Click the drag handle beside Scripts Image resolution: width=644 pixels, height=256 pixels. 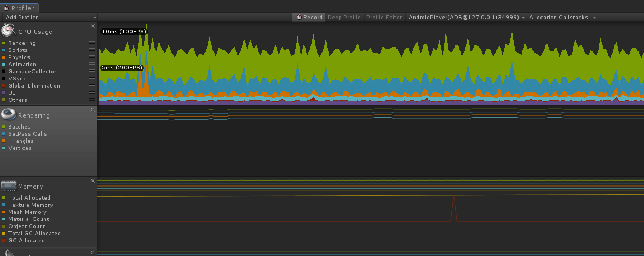tap(91, 50)
